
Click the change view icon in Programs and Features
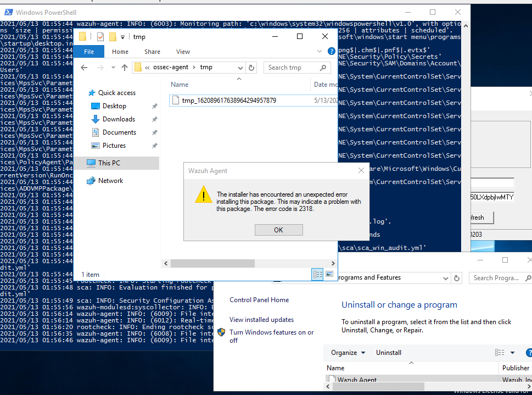[x=500, y=353]
